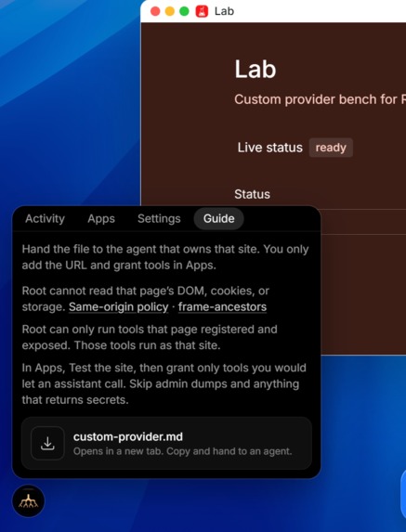Viewport: 406px width, 532px height.
Task: Close the Lab window with the red button
Action: click(155, 11)
